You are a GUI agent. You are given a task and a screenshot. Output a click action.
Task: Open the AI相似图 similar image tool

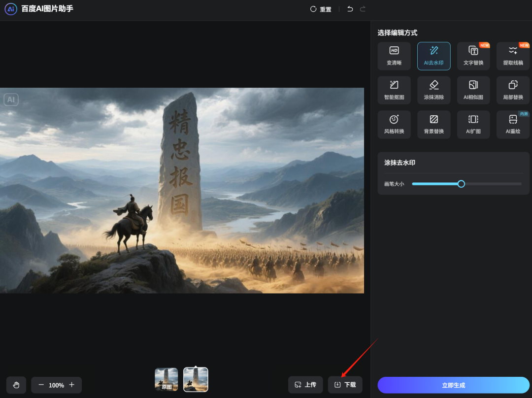pyautogui.click(x=473, y=90)
